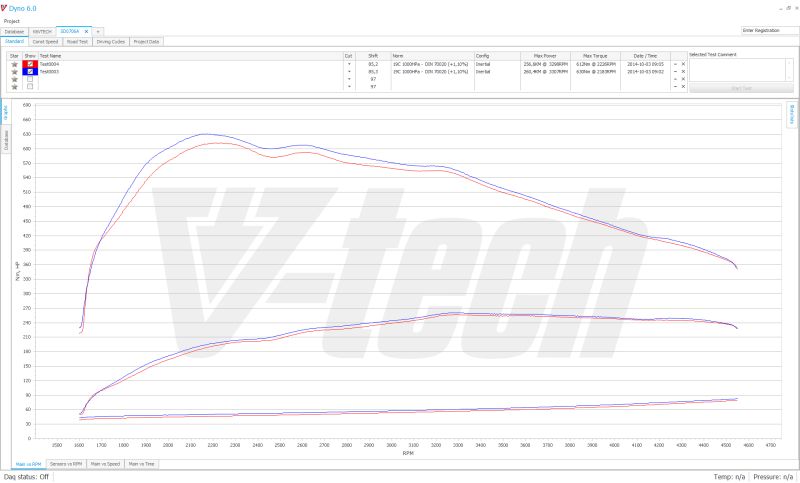Uncheck the Show checkbox for Test0004

[30, 64]
